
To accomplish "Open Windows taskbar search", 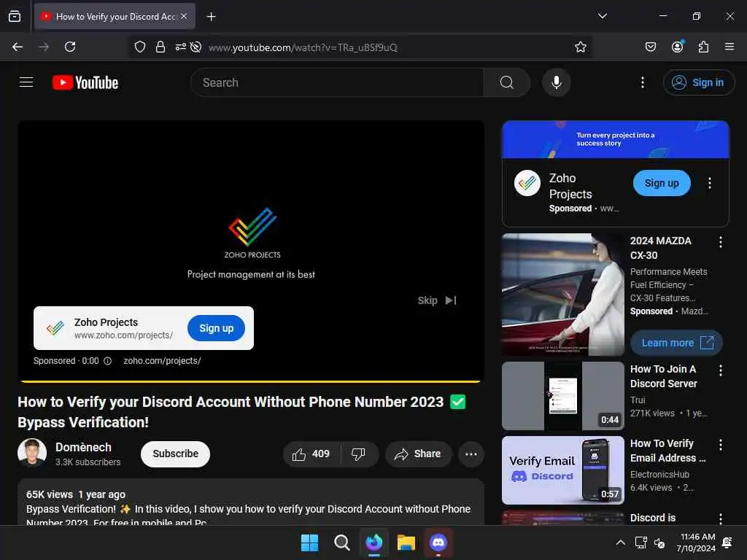I will pyautogui.click(x=341, y=542).
